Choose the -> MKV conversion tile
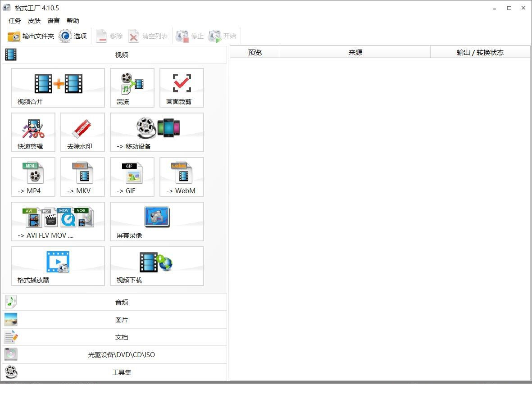 click(x=82, y=177)
